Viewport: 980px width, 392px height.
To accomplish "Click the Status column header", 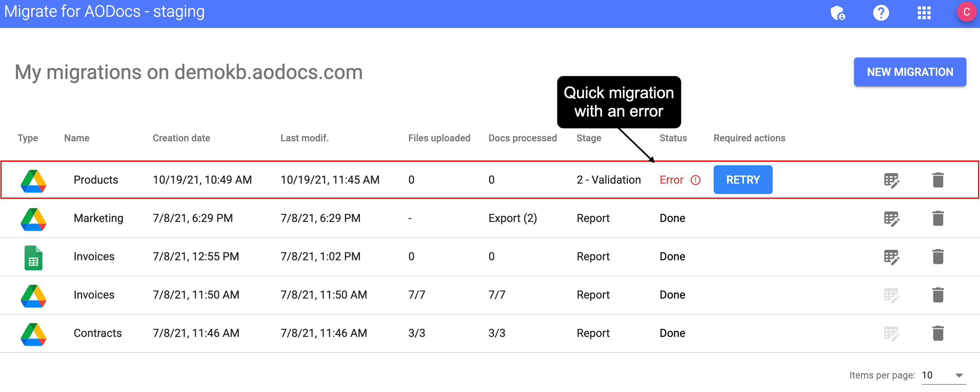I will (x=673, y=138).
